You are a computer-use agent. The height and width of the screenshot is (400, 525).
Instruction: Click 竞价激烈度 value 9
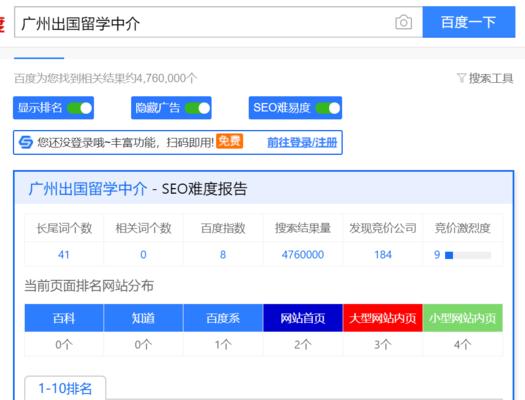point(437,255)
